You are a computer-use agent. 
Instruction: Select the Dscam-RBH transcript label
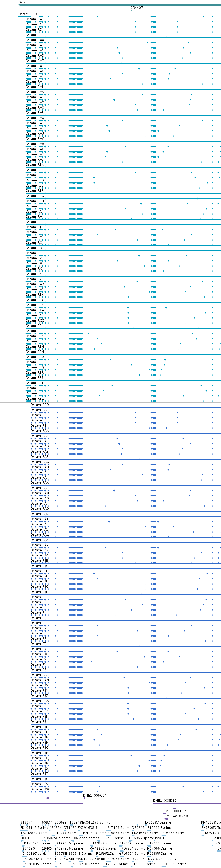35,201
